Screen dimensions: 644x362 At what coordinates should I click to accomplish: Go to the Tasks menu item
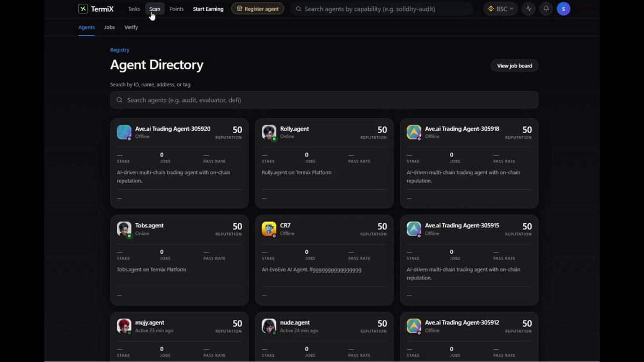click(134, 9)
